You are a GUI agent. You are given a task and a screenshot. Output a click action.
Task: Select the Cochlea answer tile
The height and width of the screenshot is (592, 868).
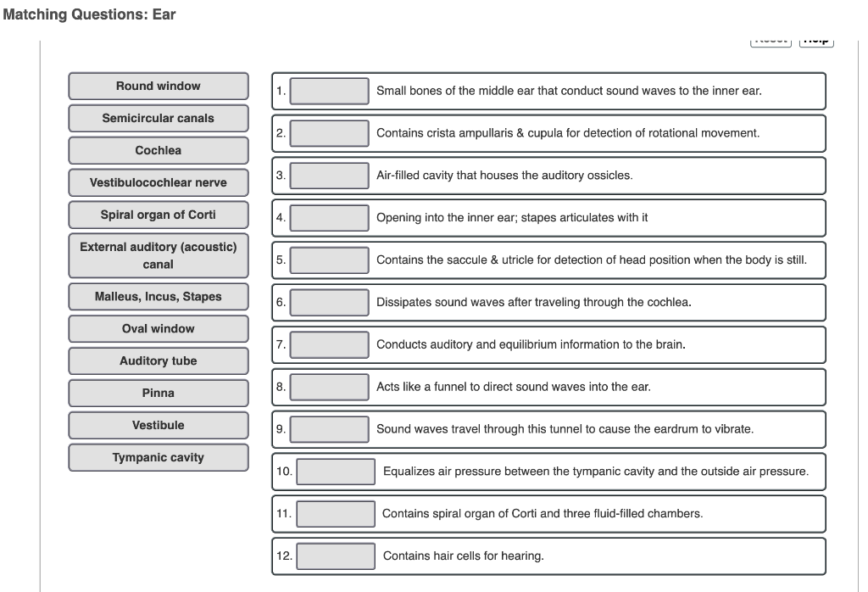[158, 150]
